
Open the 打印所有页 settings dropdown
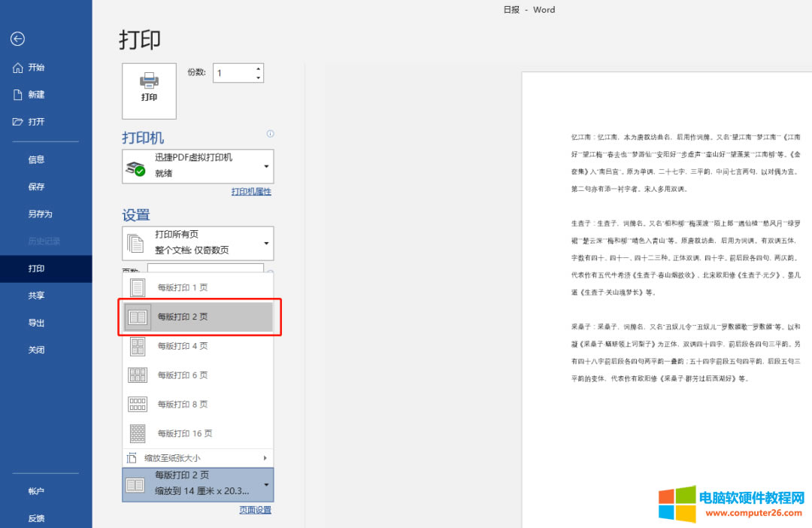pyautogui.click(x=197, y=243)
